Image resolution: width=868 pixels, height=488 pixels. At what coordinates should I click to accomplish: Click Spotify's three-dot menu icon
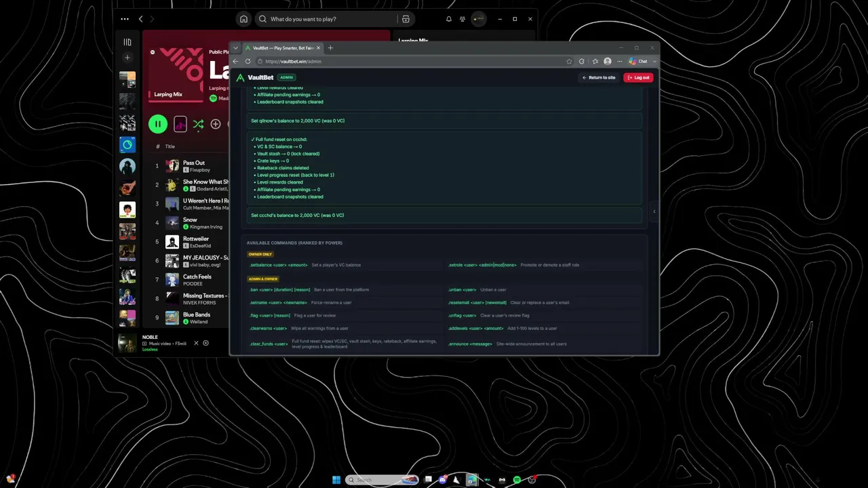click(x=125, y=19)
